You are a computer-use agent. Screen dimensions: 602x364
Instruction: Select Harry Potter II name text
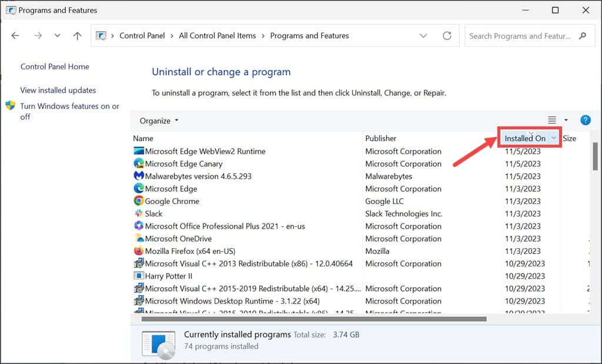[169, 276]
